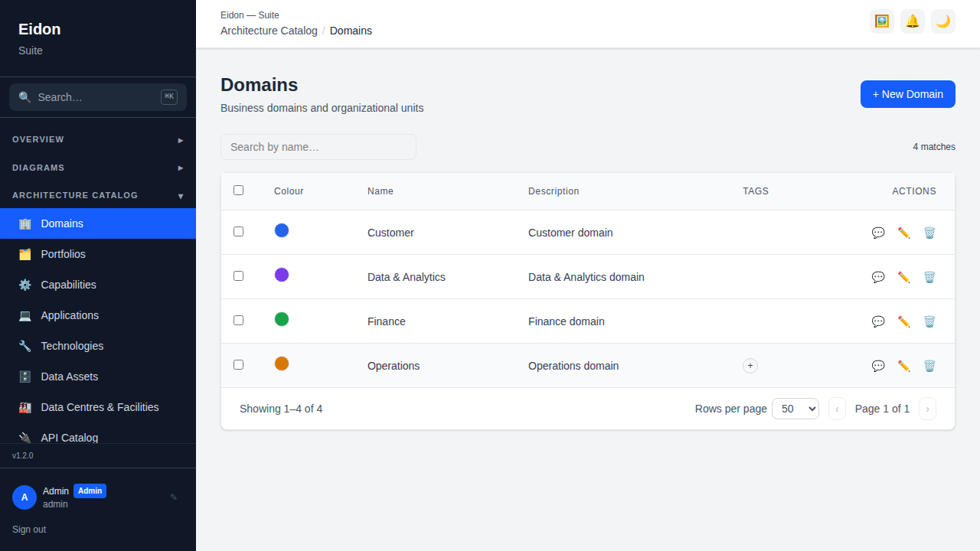Click the Eidon logo title
Image resolution: width=980 pixels, height=551 pixels.
point(40,29)
